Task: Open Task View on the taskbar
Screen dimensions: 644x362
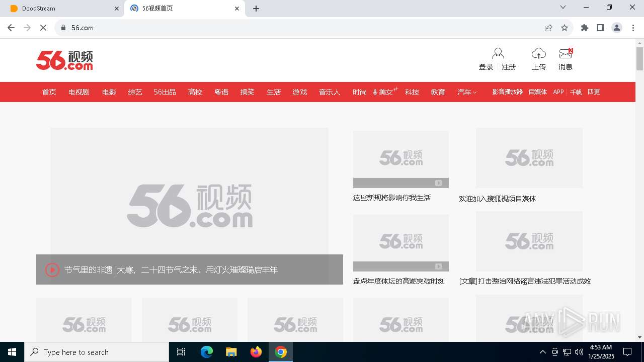Action: click(181, 352)
